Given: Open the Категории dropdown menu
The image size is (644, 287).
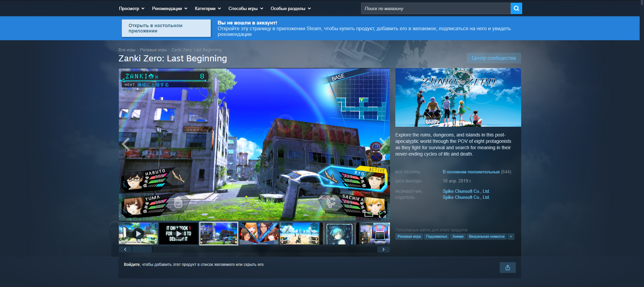Looking at the screenshot, I should coord(208,8).
